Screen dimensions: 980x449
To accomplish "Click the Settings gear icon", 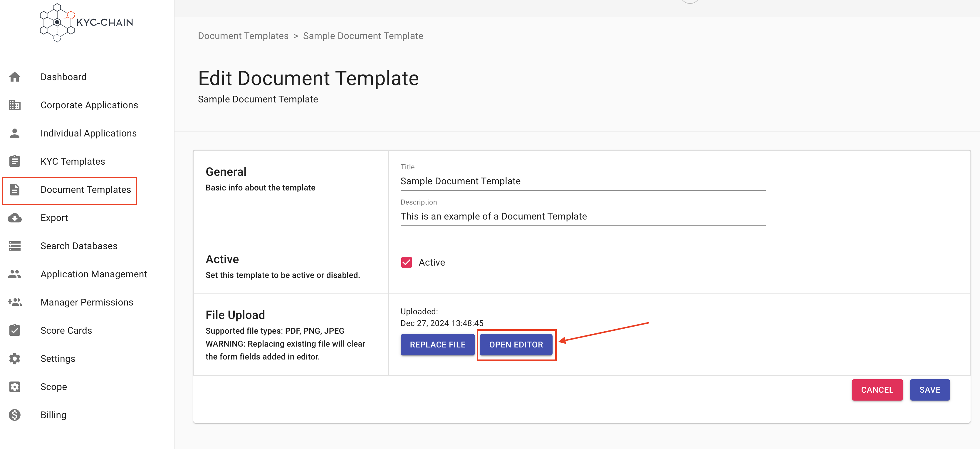I will tap(15, 359).
